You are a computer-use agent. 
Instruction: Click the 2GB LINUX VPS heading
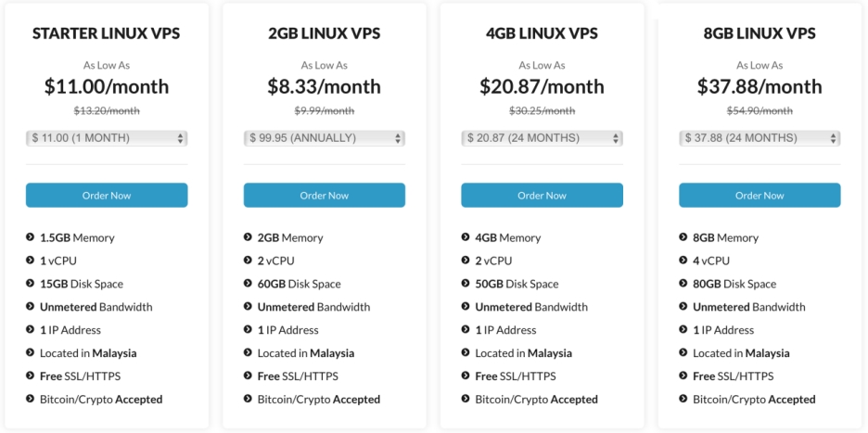pos(325,33)
